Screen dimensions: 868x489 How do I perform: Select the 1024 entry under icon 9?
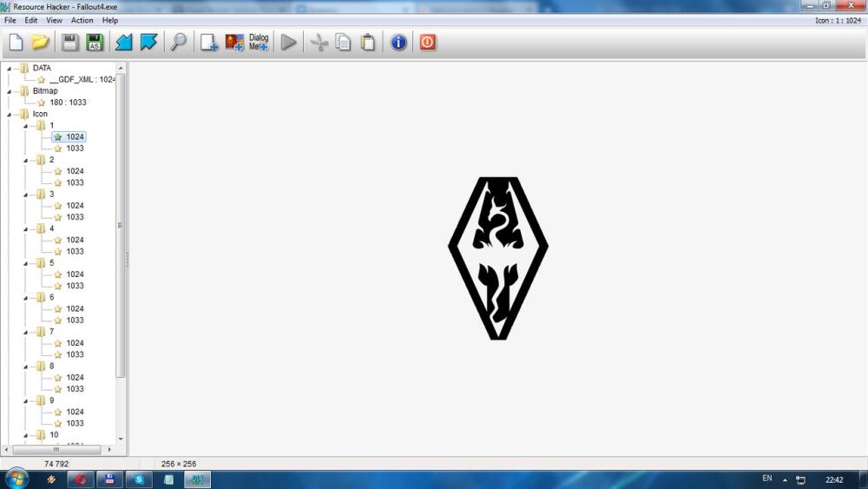click(x=75, y=412)
